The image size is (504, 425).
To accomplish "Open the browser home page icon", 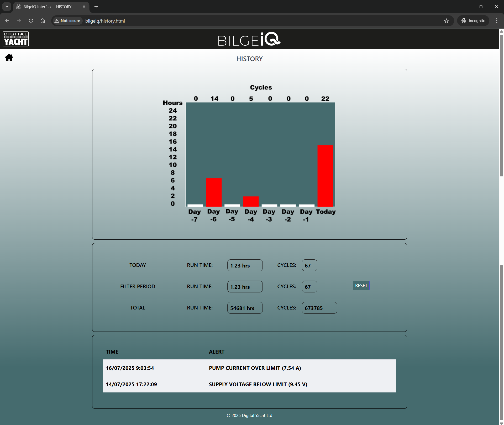I will point(43,21).
